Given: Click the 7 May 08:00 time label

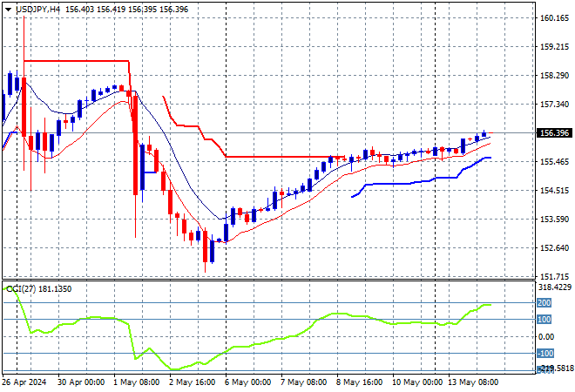Looking at the screenshot, I should (x=304, y=382).
